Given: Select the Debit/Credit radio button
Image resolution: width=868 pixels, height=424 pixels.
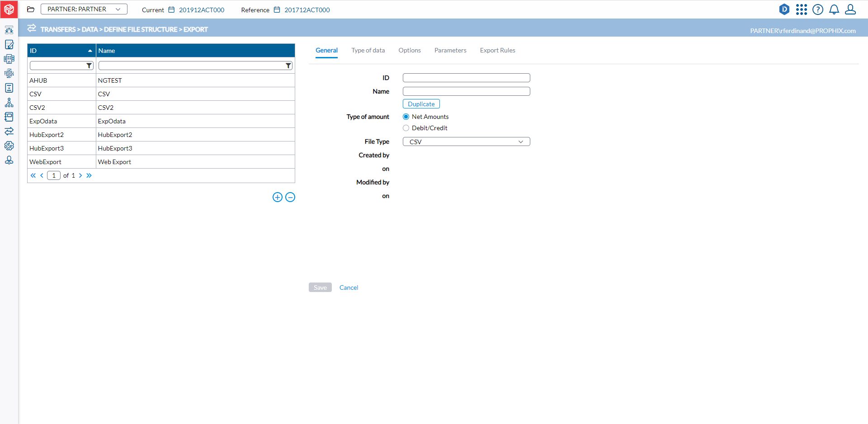Looking at the screenshot, I should 406,128.
